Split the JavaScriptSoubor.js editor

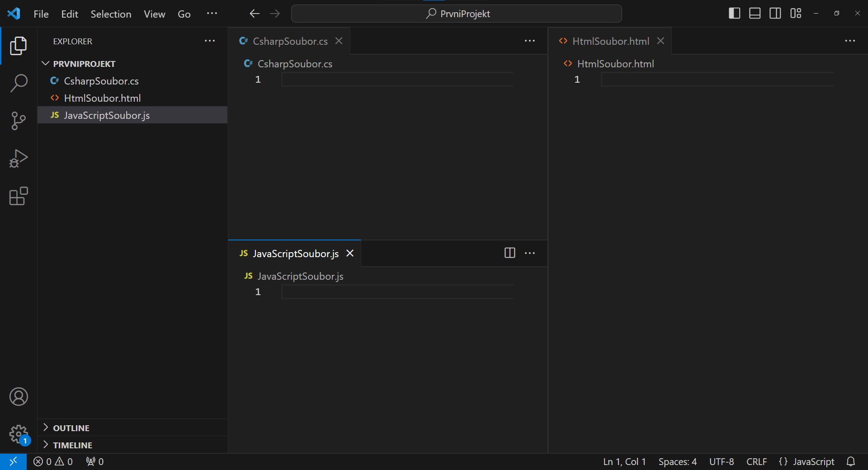click(509, 253)
